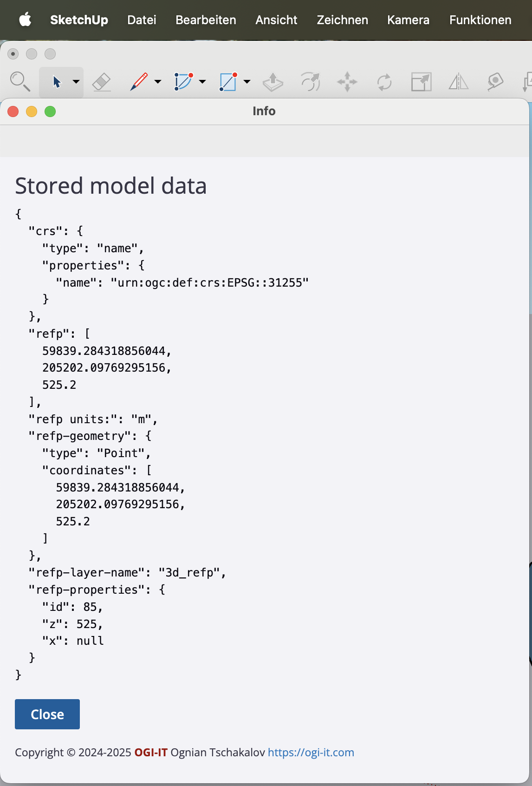The width and height of the screenshot is (532, 786).
Task: Expand the Arc tool dropdown arrow
Action: coord(202,82)
